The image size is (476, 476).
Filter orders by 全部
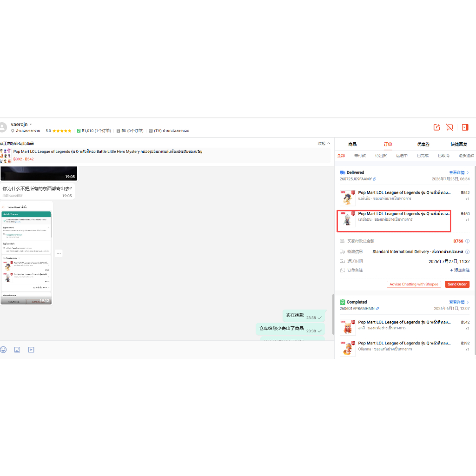click(341, 156)
